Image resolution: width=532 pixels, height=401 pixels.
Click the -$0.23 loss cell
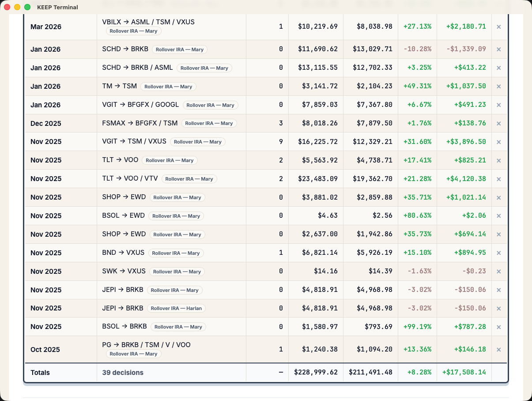[x=474, y=271]
